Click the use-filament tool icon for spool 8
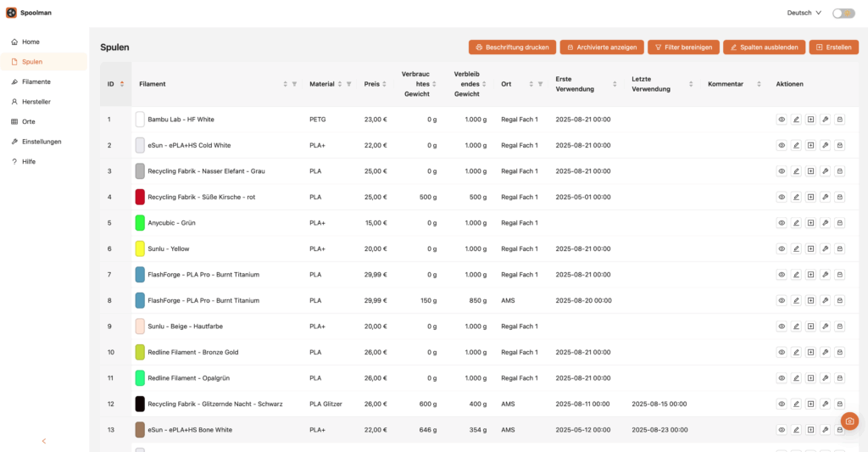The width and height of the screenshot is (868, 452). click(x=825, y=300)
